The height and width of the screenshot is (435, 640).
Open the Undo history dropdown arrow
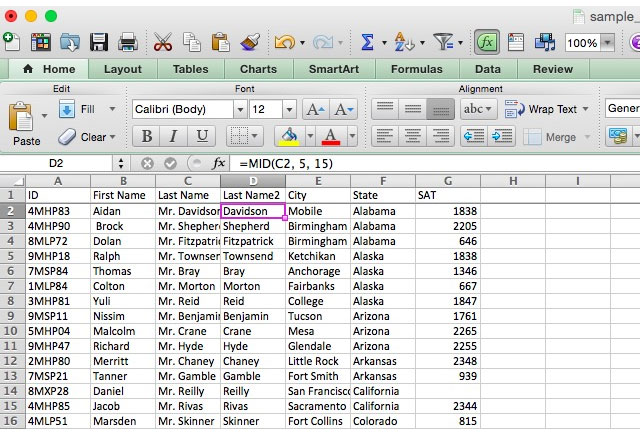click(x=302, y=42)
